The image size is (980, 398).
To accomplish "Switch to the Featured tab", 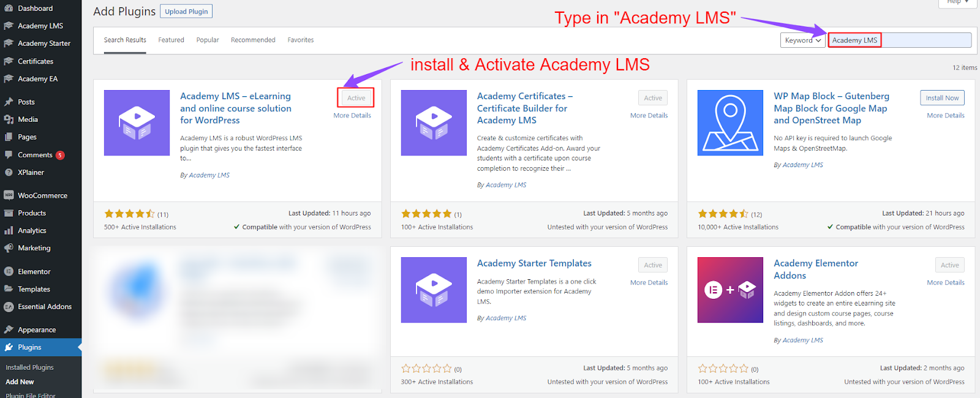I will coord(171,40).
